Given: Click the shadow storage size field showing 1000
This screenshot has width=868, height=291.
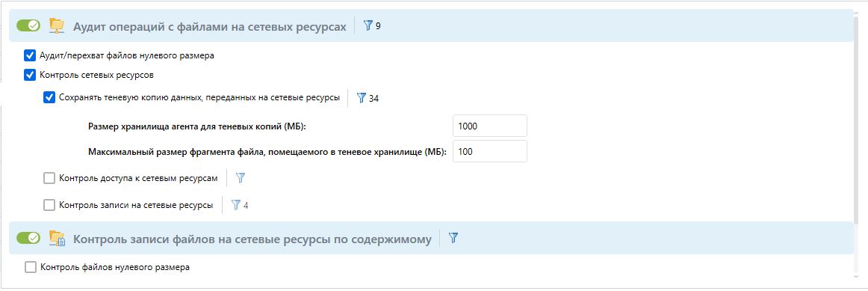Looking at the screenshot, I should coord(490,126).
